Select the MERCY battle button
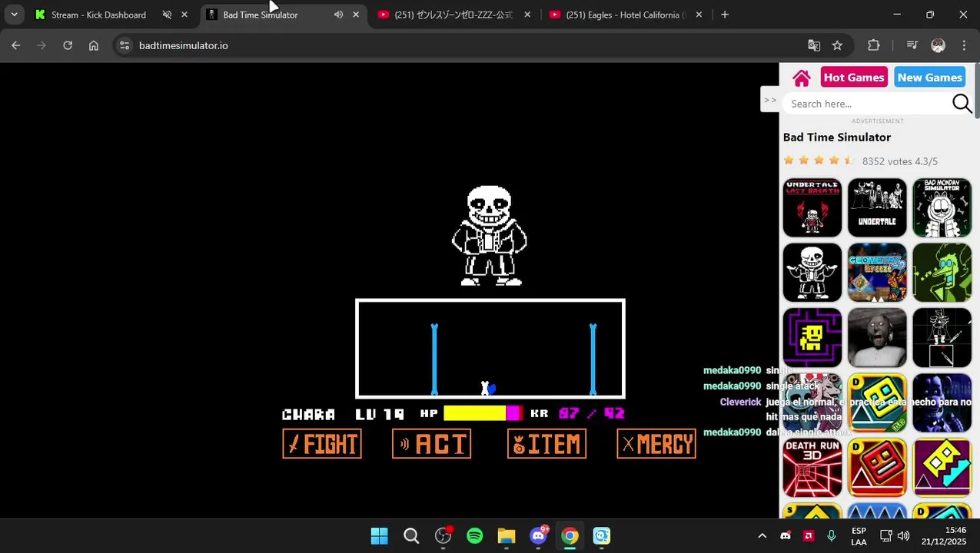 [x=656, y=443]
